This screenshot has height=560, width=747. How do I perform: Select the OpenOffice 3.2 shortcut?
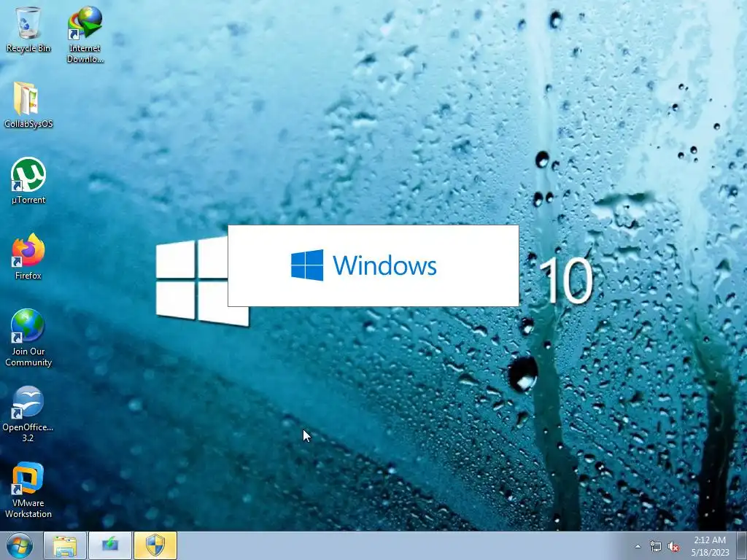[x=28, y=414]
